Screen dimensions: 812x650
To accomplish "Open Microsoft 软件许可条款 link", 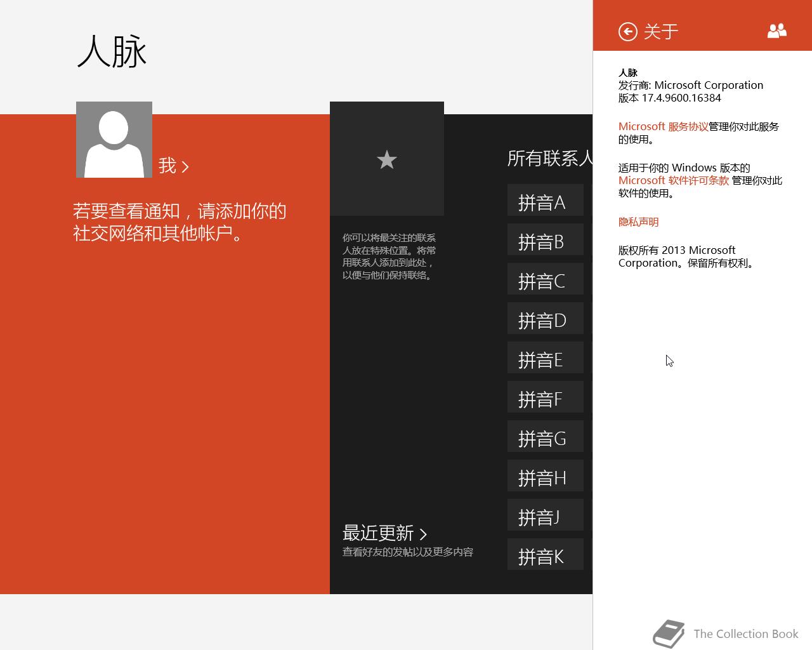I will [674, 180].
